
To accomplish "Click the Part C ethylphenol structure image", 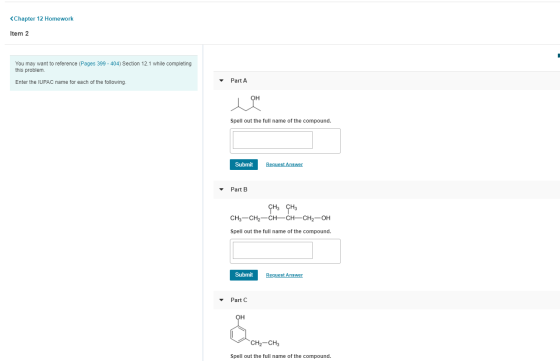I will tap(255, 331).
